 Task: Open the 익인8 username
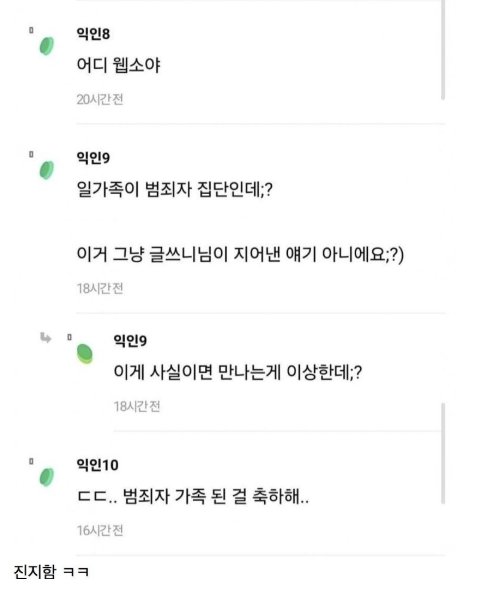93,34
